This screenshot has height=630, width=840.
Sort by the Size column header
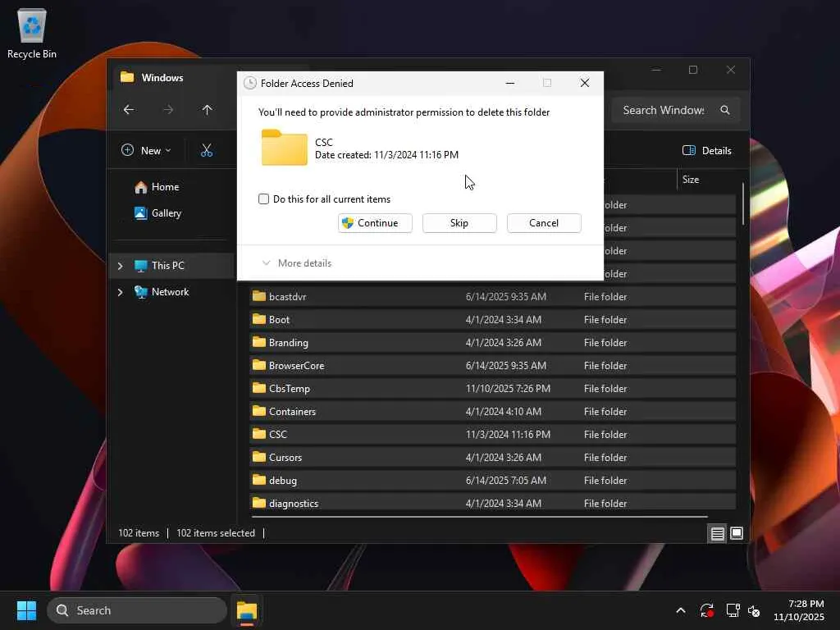pyautogui.click(x=691, y=180)
